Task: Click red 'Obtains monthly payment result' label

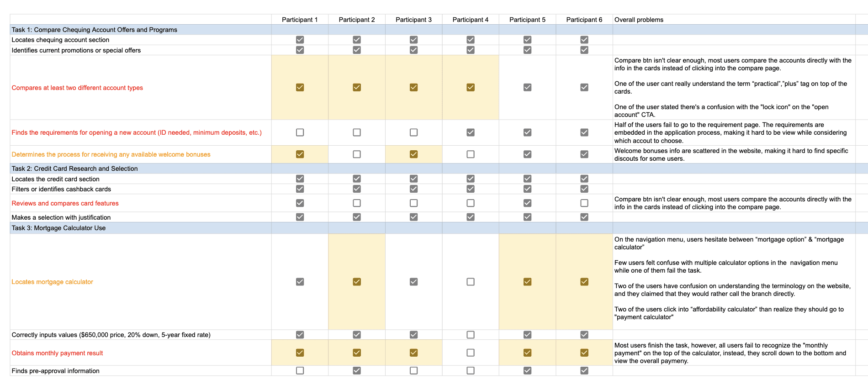Action: click(x=57, y=353)
